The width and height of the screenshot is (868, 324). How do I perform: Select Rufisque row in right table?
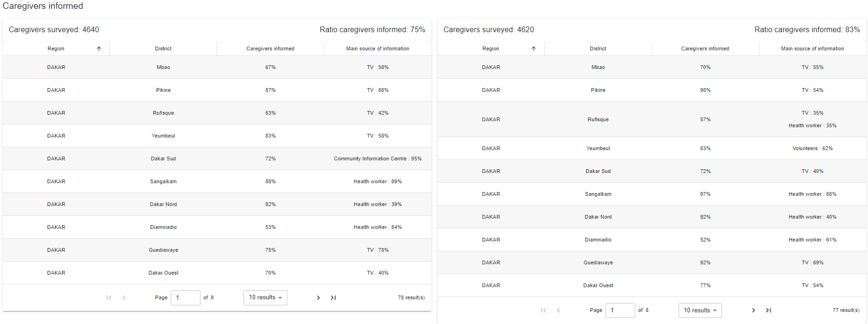coord(598,119)
